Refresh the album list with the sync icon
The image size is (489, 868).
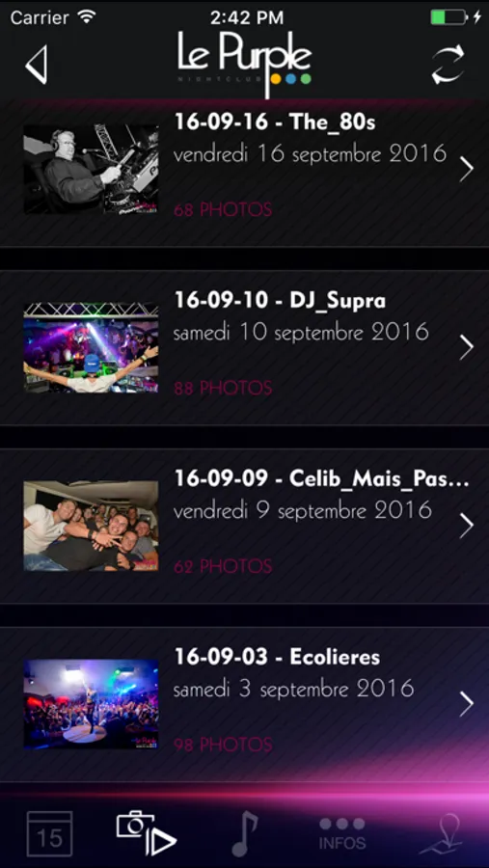coord(448,65)
